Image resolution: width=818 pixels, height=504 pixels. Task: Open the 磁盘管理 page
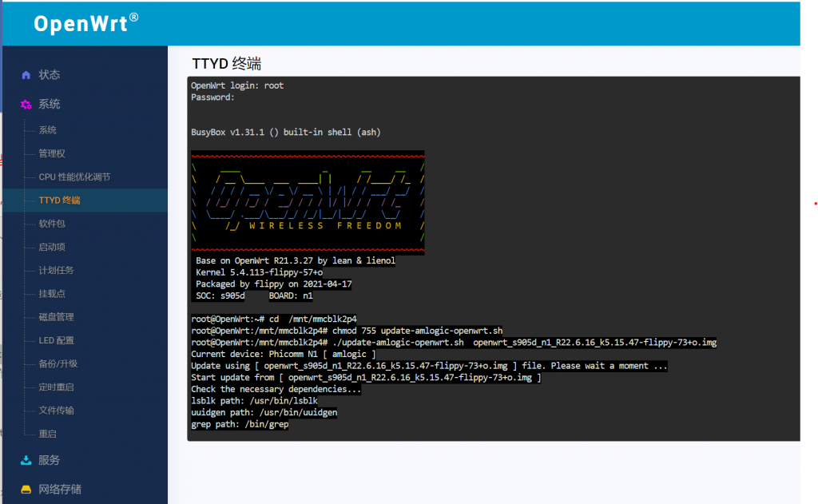(56, 317)
